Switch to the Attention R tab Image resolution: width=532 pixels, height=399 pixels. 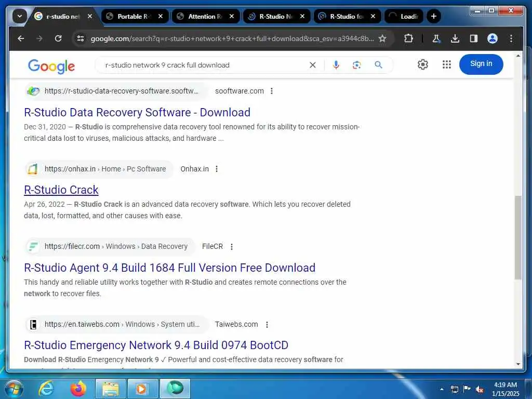tap(206, 16)
